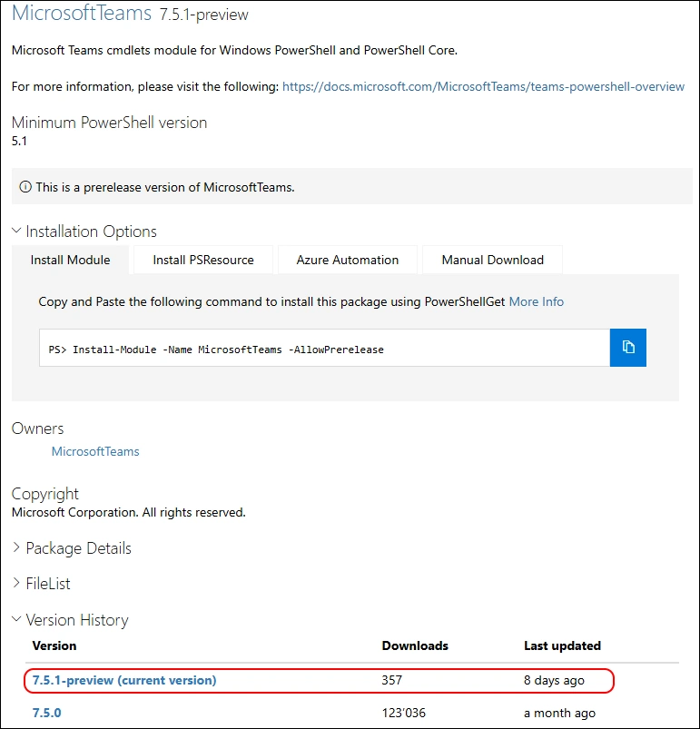The height and width of the screenshot is (729, 700).
Task: Click the info icon in prerelease notice
Action: 25,187
